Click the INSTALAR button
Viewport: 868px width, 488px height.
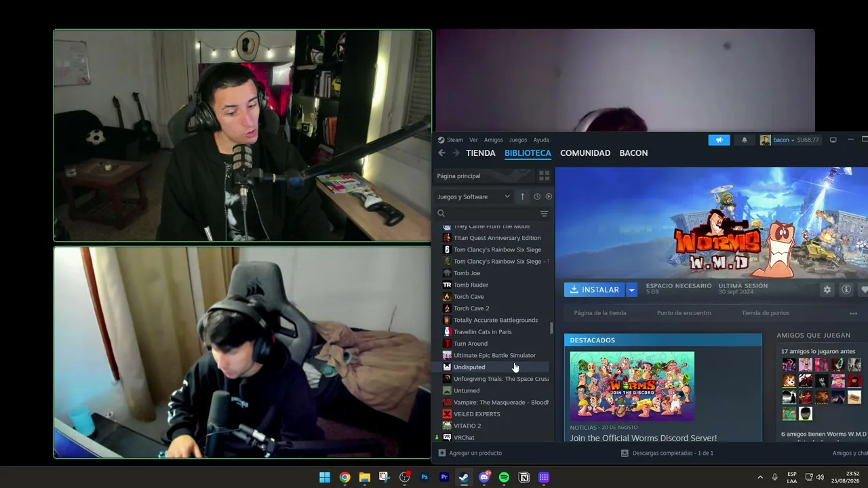point(595,289)
